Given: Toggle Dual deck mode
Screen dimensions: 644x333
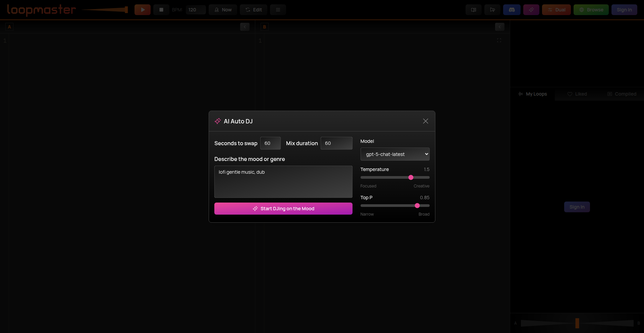Looking at the screenshot, I should (556, 10).
